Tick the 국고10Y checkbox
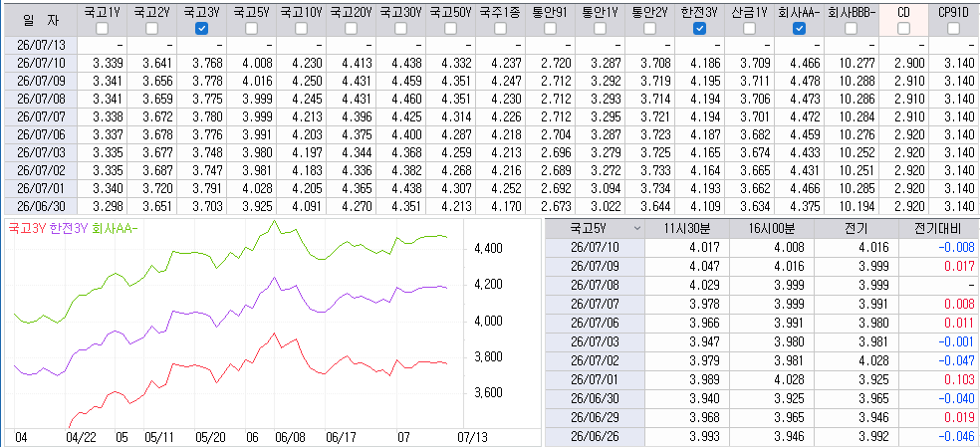The height and width of the screenshot is (447, 980). (x=301, y=28)
